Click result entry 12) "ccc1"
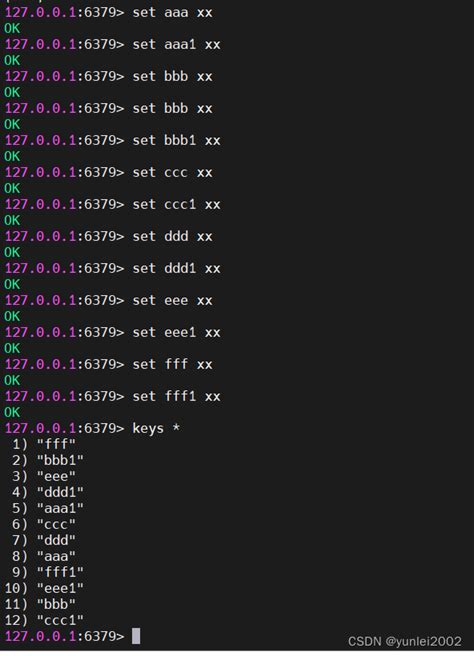 coord(44,620)
